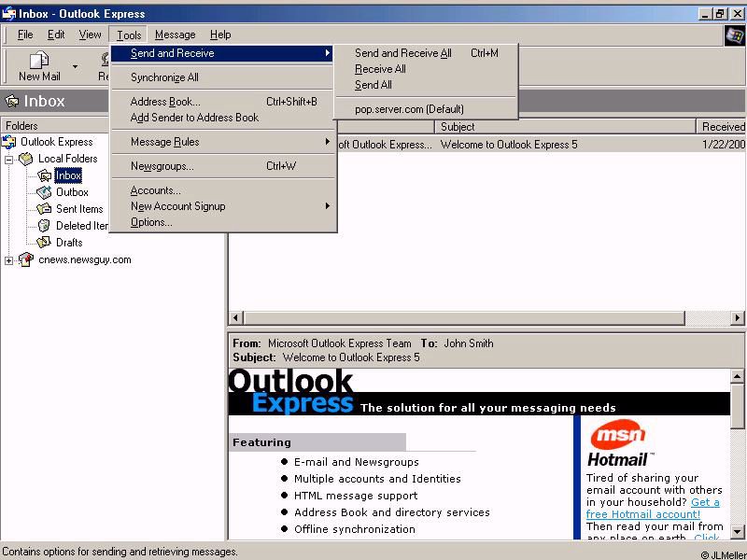Select the Drafts folder icon
This screenshot has height=560, width=747.
[x=44, y=243]
